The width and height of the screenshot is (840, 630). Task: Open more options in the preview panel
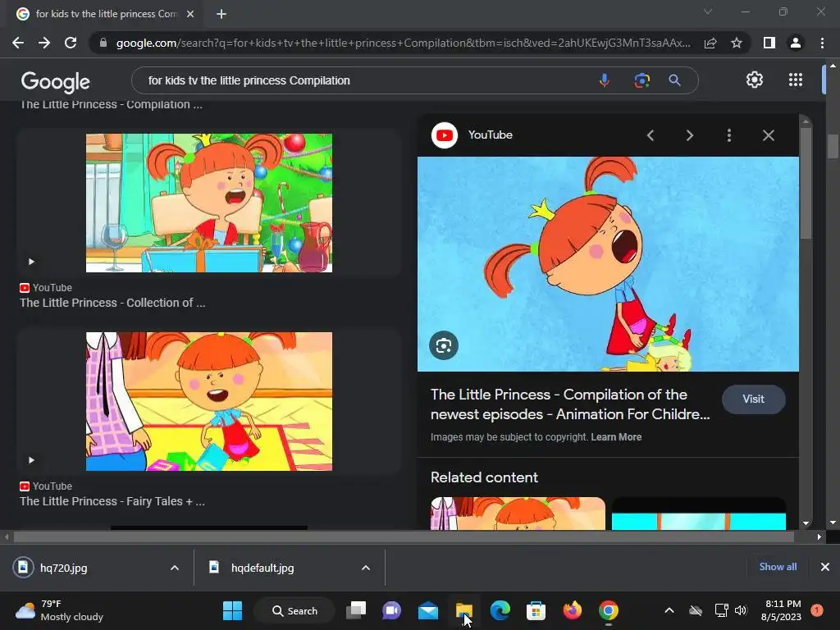tap(729, 135)
